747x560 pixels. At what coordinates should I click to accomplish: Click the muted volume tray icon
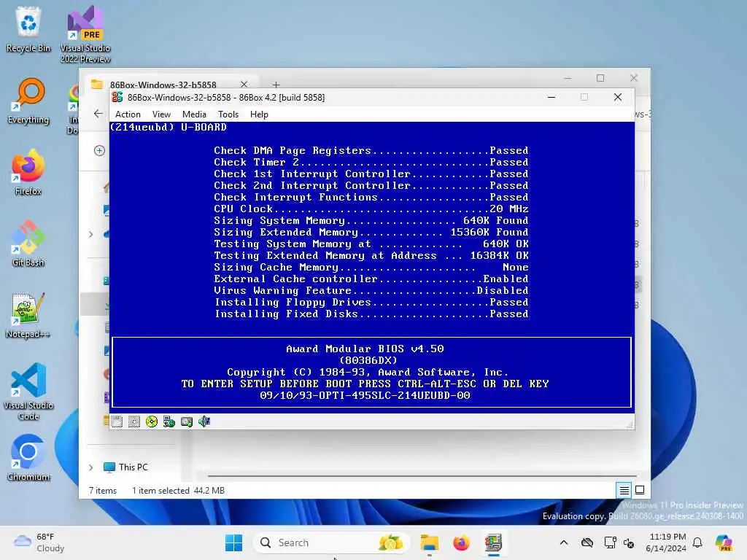(x=628, y=542)
